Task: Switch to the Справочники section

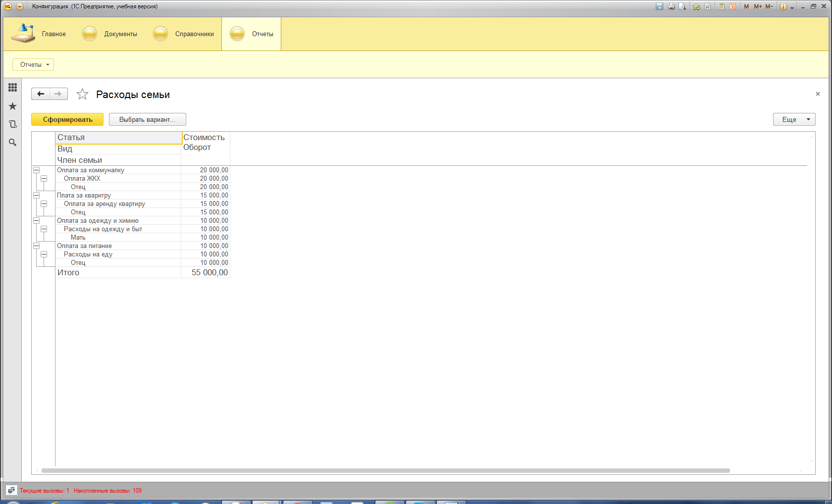Action: (x=184, y=34)
